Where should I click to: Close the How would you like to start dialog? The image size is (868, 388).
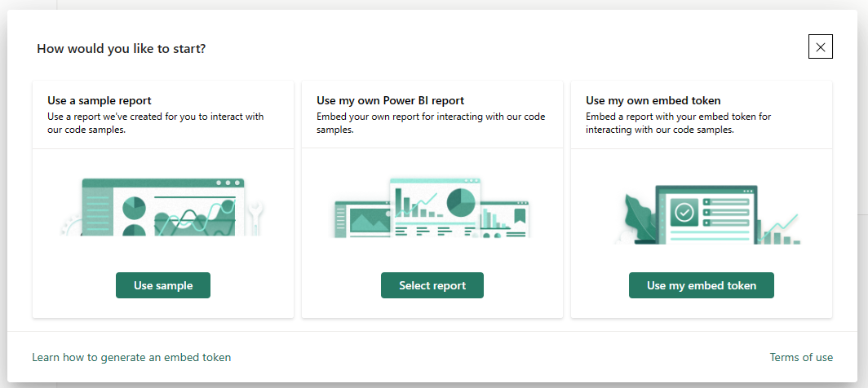pyautogui.click(x=821, y=46)
